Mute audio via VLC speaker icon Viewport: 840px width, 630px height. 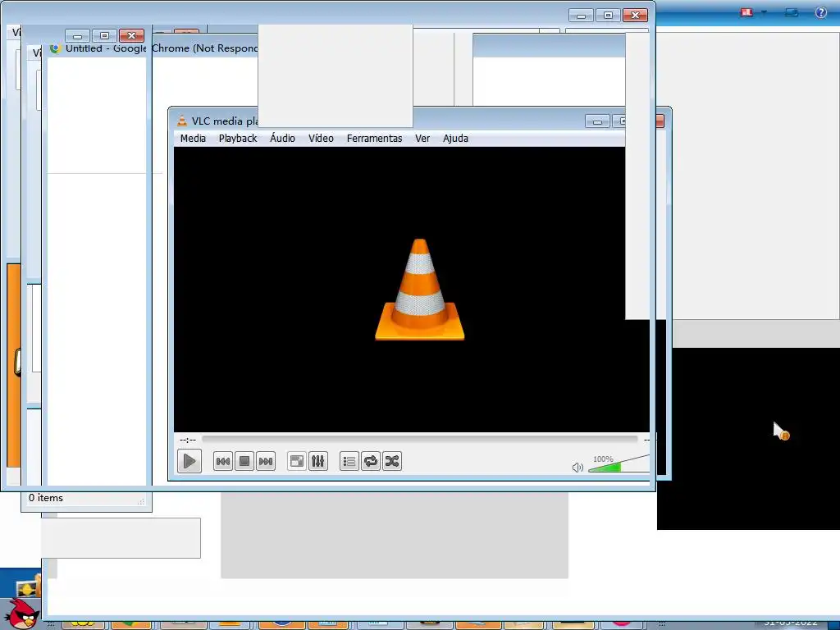coord(577,467)
